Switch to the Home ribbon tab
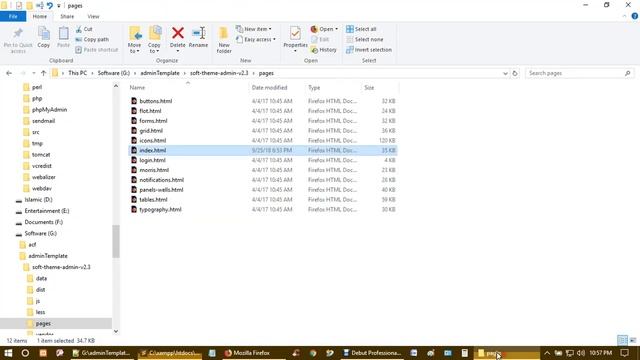The height and width of the screenshot is (360, 640). [40, 16]
